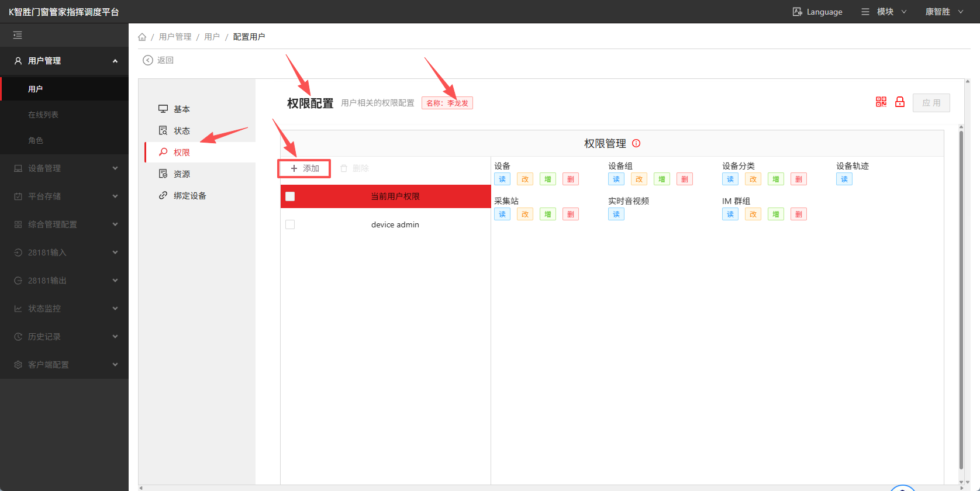Open the 康智胜 user account dropdown
Image resolution: width=980 pixels, height=491 pixels.
(944, 12)
